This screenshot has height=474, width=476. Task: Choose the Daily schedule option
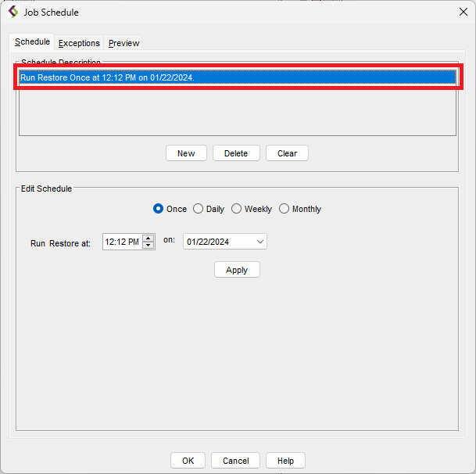click(x=199, y=209)
